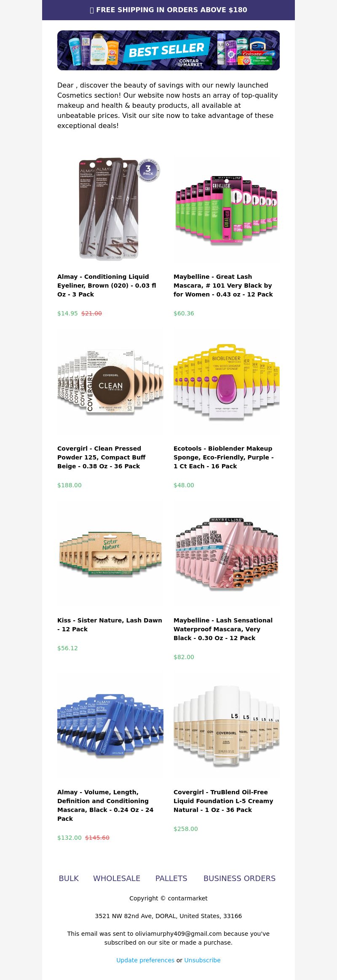Open the Maybelline Great Lash Mascara image

coord(227,209)
